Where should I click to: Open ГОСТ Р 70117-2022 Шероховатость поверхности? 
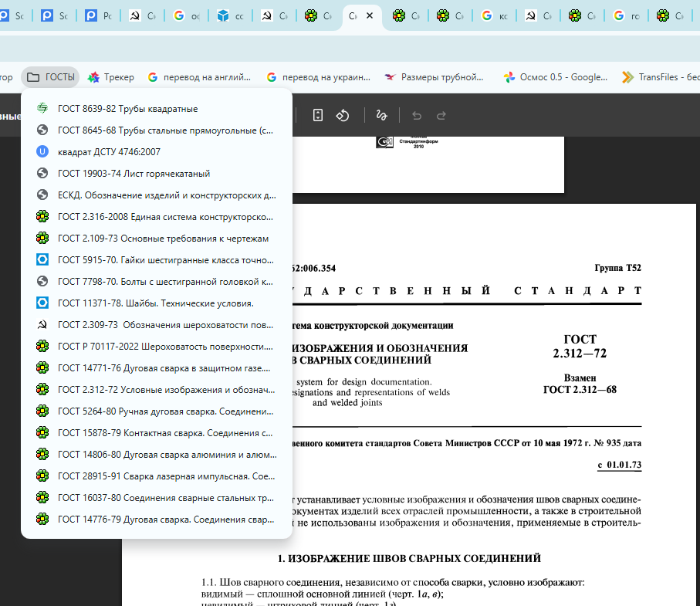(157, 347)
